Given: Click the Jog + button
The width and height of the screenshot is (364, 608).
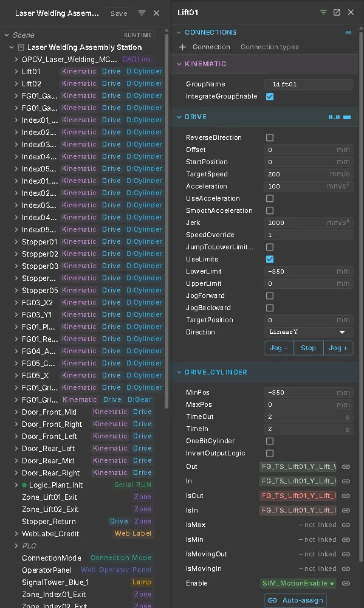Looking at the screenshot, I should tap(338, 348).
